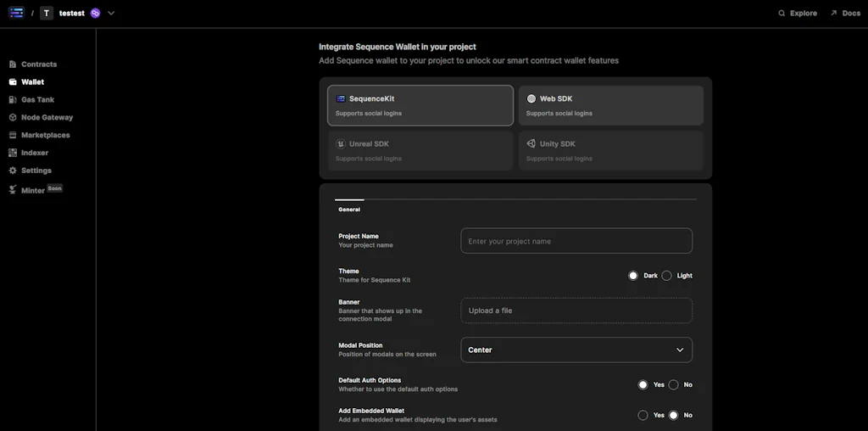
Task: Click the testest project name
Action: tap(72, 14)
